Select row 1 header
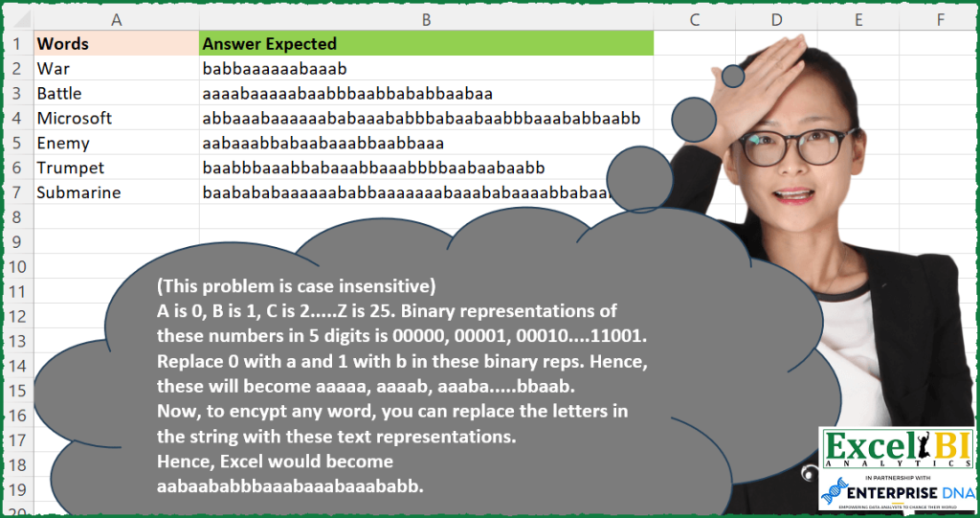980x518 pixels. point(16,44)
